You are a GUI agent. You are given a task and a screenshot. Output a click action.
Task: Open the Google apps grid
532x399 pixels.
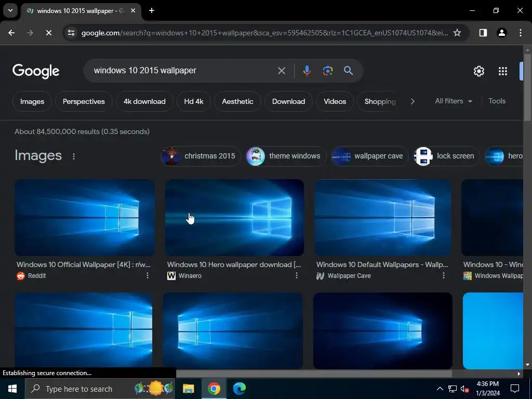tap(502, 71)
